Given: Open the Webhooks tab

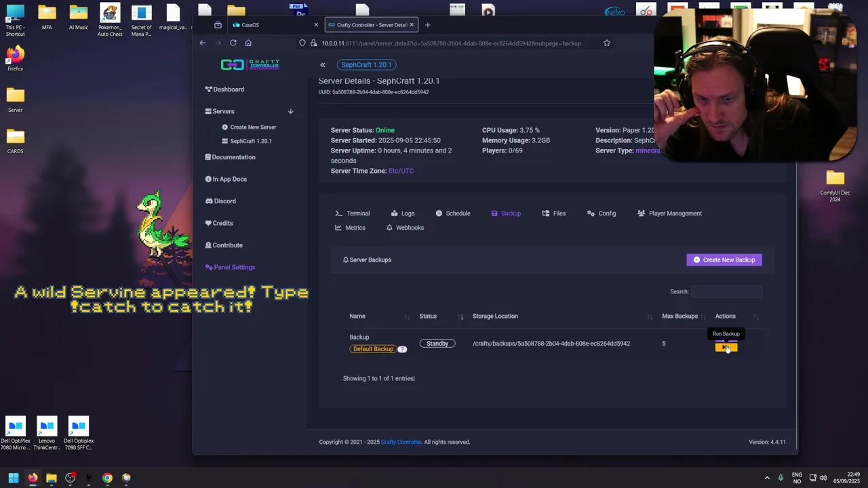Looking at the screenshot, I should pos(406,228).
